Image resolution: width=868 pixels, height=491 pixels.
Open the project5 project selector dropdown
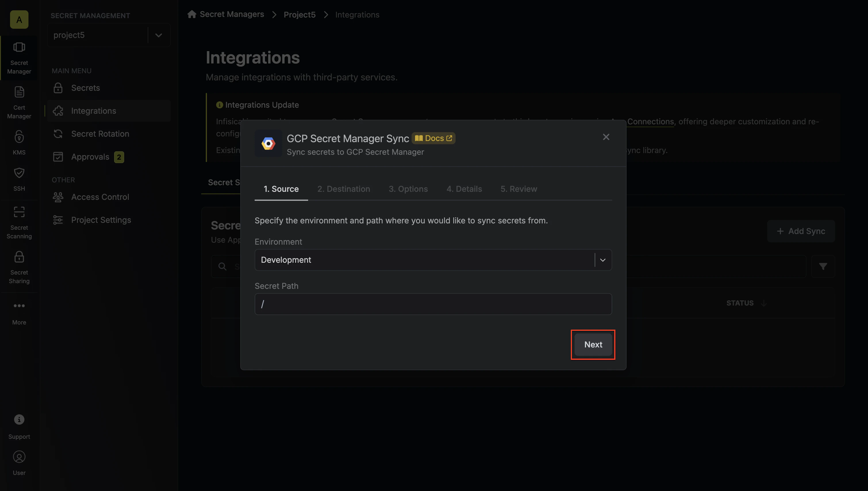(109, 35)
